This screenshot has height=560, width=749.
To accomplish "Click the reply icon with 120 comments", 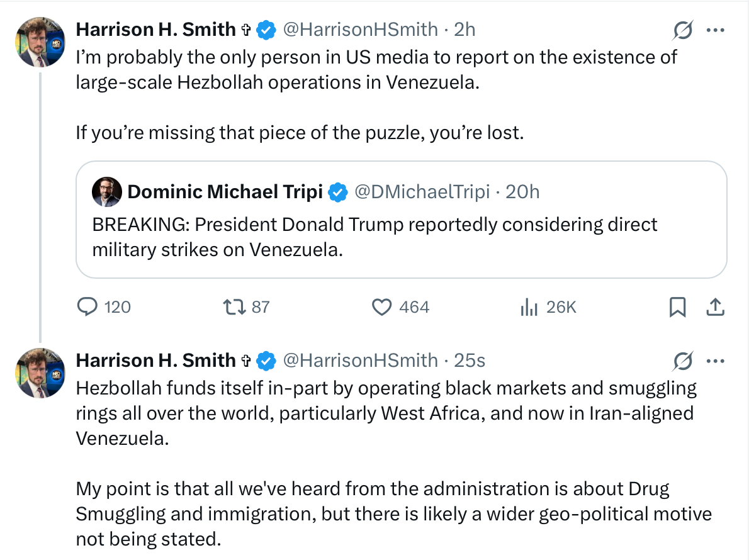I will coord(86,307).
